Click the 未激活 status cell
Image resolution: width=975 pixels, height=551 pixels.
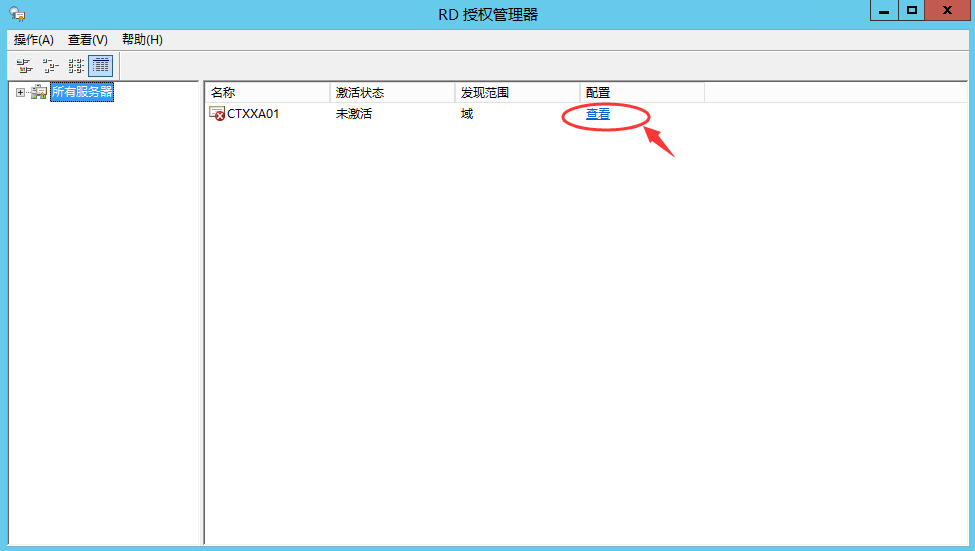(354, 114)
